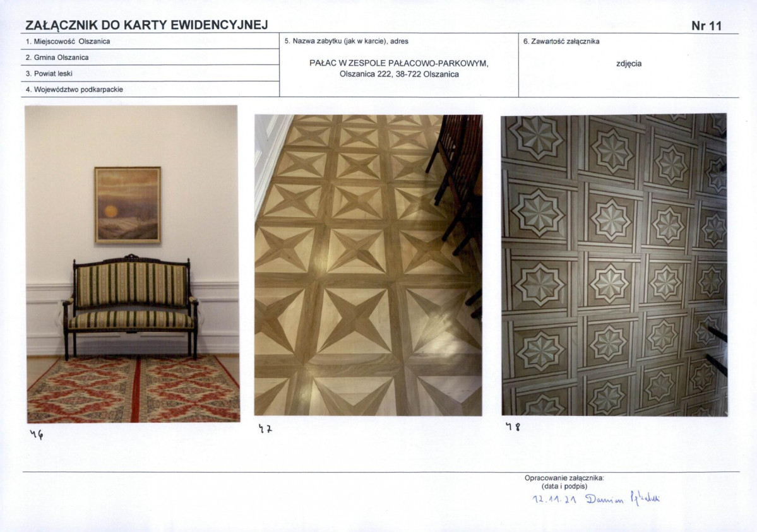
Task: Select the PAŁAC W ZESPOLE PAŁACOWO-PARKOWYM text
Action: coord(399,63)
